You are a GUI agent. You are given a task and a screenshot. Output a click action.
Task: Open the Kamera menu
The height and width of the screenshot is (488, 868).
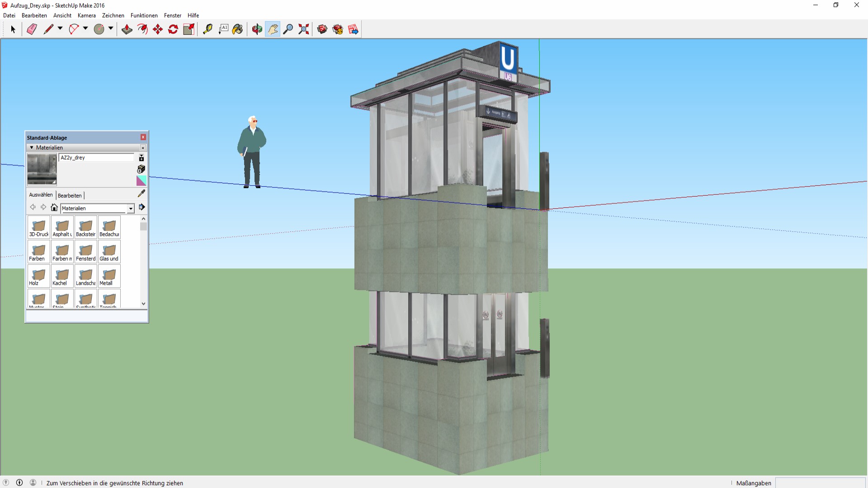87,15
